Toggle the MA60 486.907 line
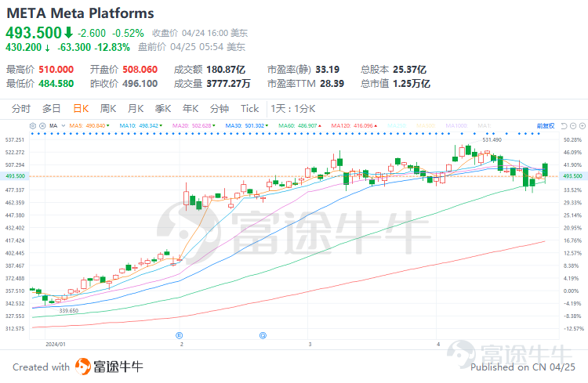Viewport: 588px width, 383px height. point(299,126)
